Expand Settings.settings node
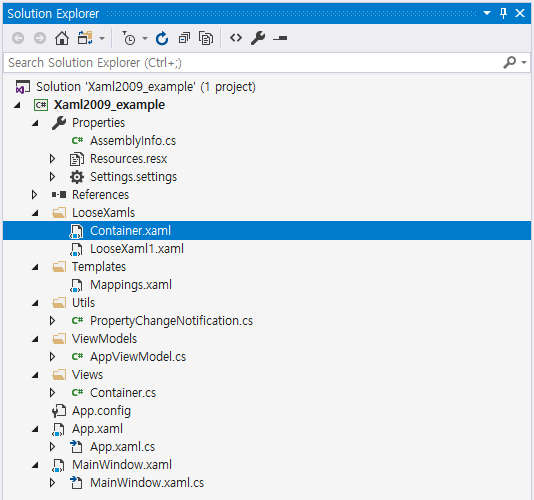Viewport: 534px width, 500px height. tap(52, 177)
